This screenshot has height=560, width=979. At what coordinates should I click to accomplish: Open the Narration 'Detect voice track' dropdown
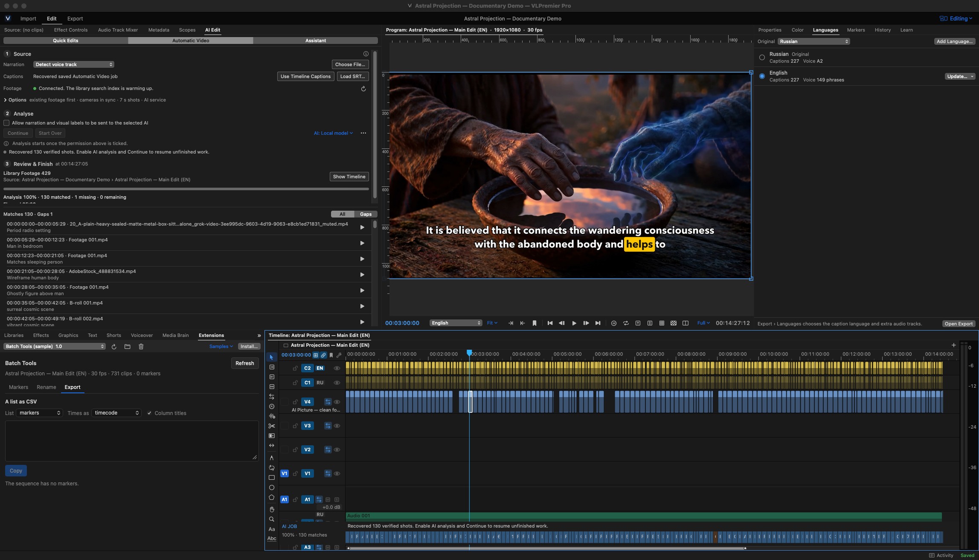[73, 64]
